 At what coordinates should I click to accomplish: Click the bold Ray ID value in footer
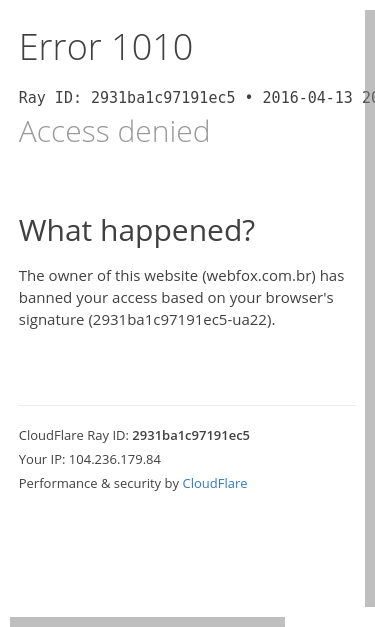tap(191, 435)
